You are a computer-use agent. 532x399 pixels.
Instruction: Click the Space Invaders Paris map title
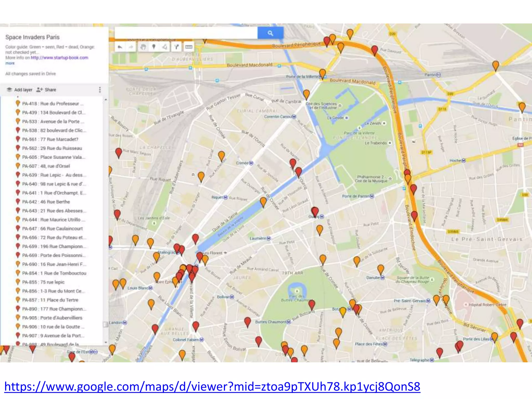pos(32,37)
